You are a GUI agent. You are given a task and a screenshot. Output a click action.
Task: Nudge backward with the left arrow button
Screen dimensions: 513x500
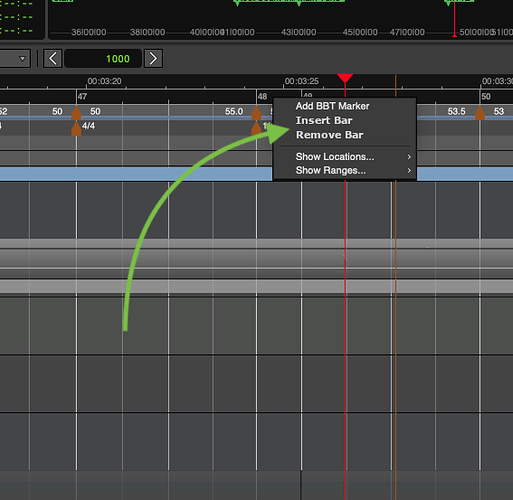pyautogui.click(x=53, y=59)
